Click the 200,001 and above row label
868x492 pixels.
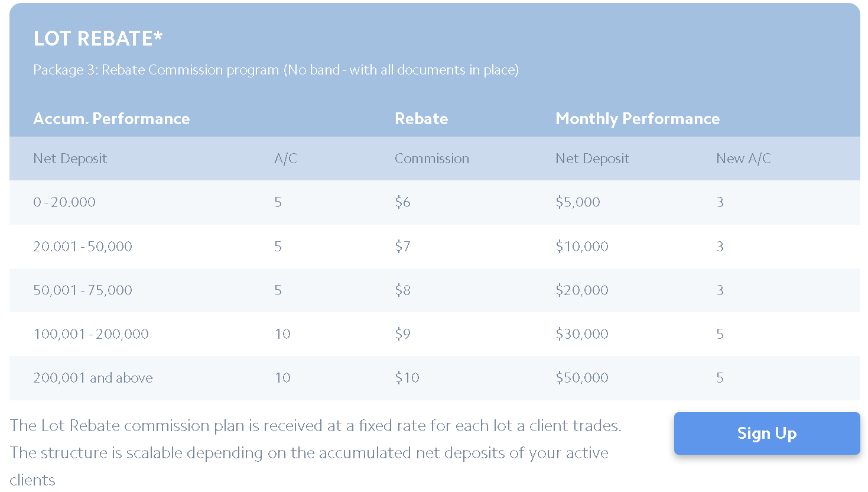coord(93,378)
